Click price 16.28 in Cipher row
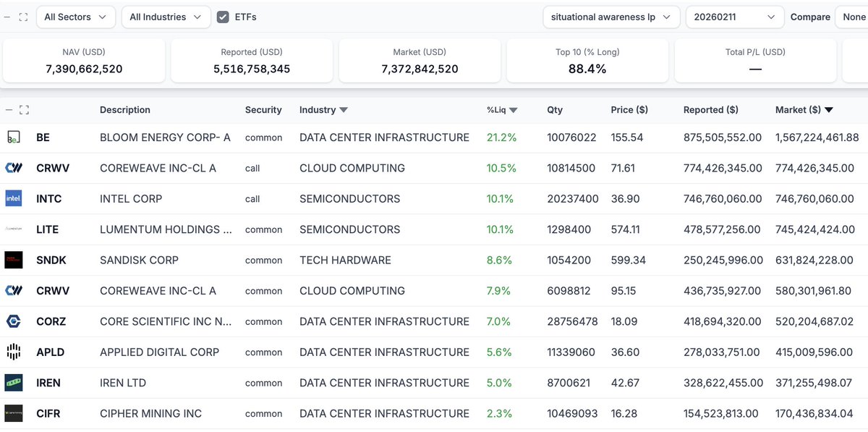 coord(624,414)
